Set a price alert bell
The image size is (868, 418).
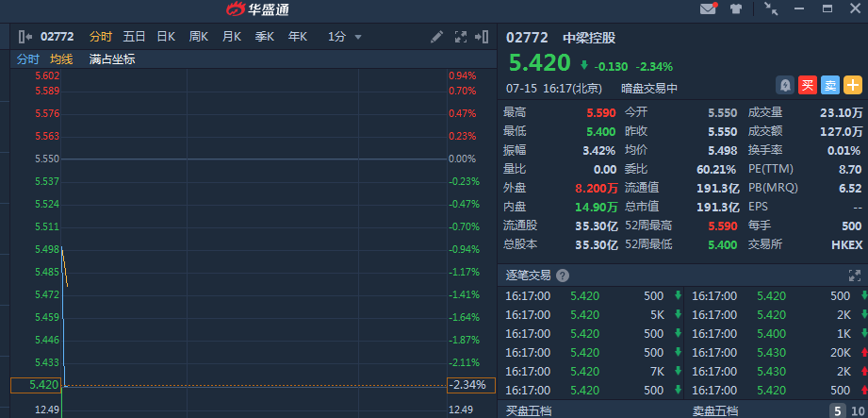[784, 85]
